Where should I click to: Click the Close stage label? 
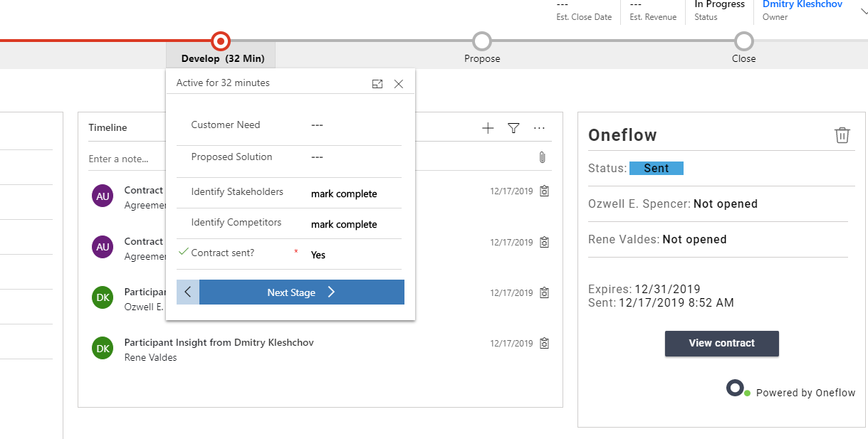(743, 58)
